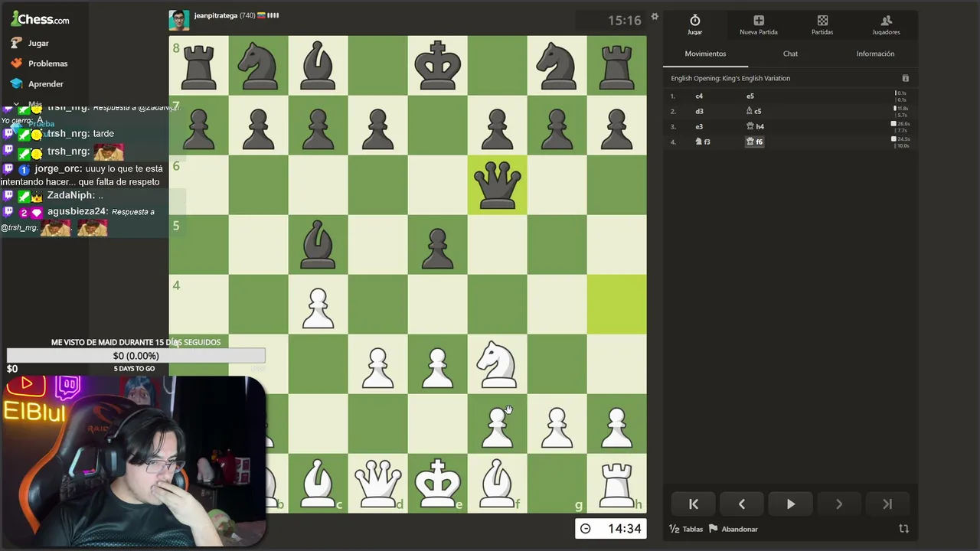Select the white knight on f3
This screenshot has height=551, width=980.
coord(498,364)
